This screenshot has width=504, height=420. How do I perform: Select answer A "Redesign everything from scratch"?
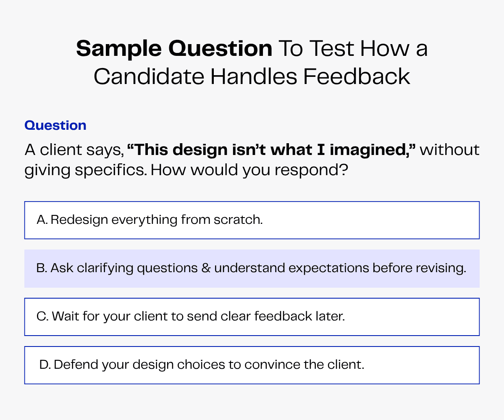click(252, 220)
